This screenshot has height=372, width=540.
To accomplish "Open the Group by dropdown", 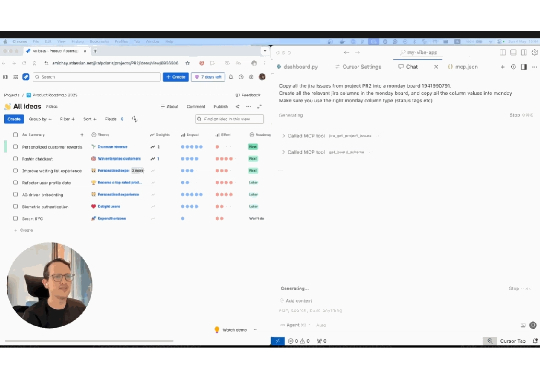I will (40, 119).
